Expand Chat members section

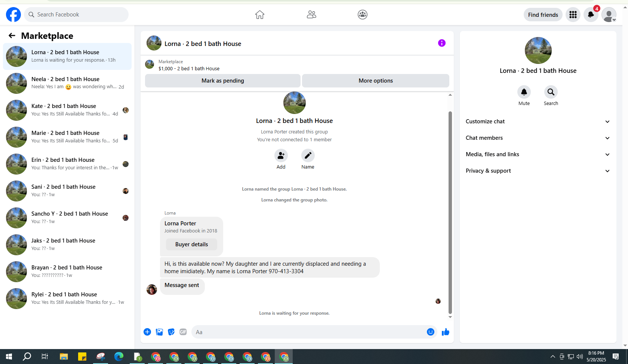[538, 138]
